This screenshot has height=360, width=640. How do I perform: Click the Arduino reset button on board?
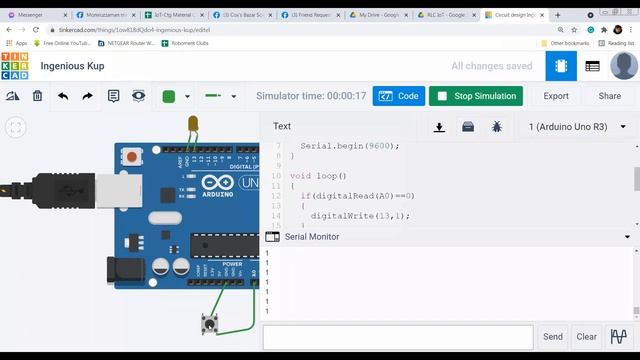131,156
